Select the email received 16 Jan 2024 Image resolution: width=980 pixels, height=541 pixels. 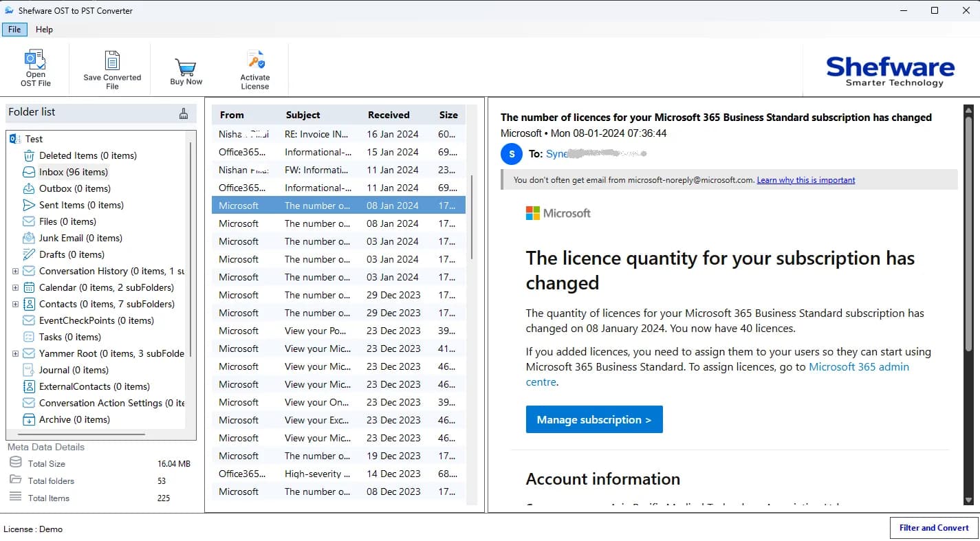pos(338,134)
